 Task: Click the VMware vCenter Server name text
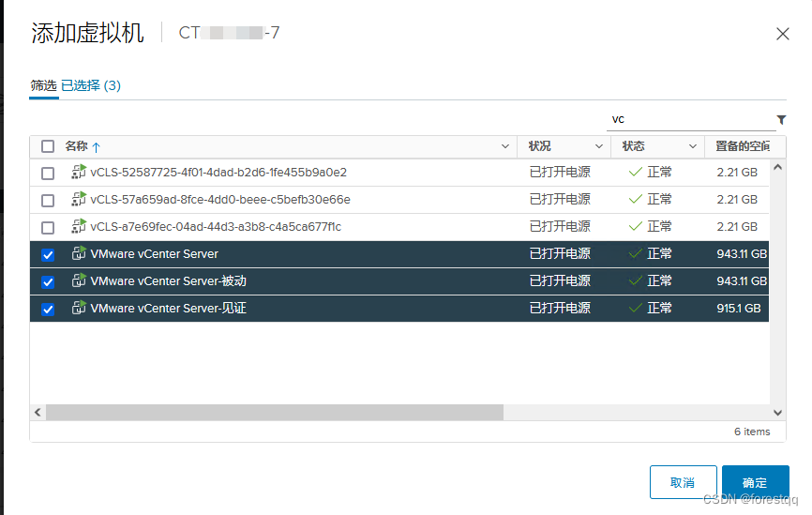155,254
